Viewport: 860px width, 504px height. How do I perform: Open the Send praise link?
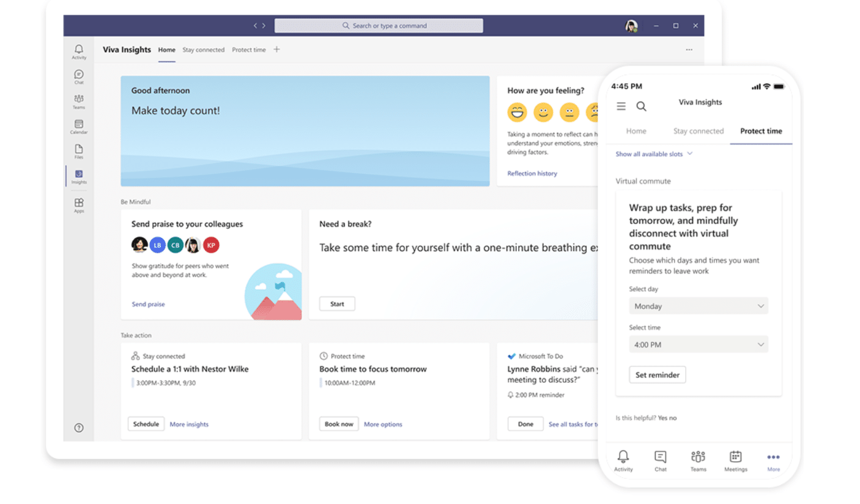pos(148,304)
